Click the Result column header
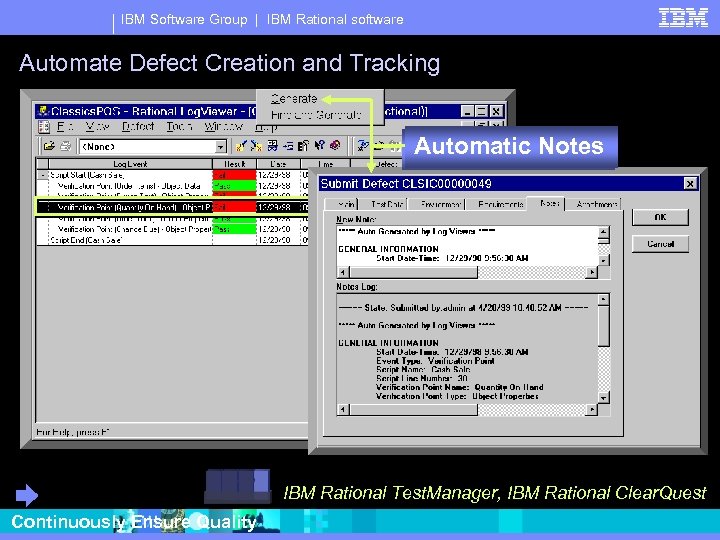Screen dimensions: 720x540 pyautogui.click(x=234, y=164)
